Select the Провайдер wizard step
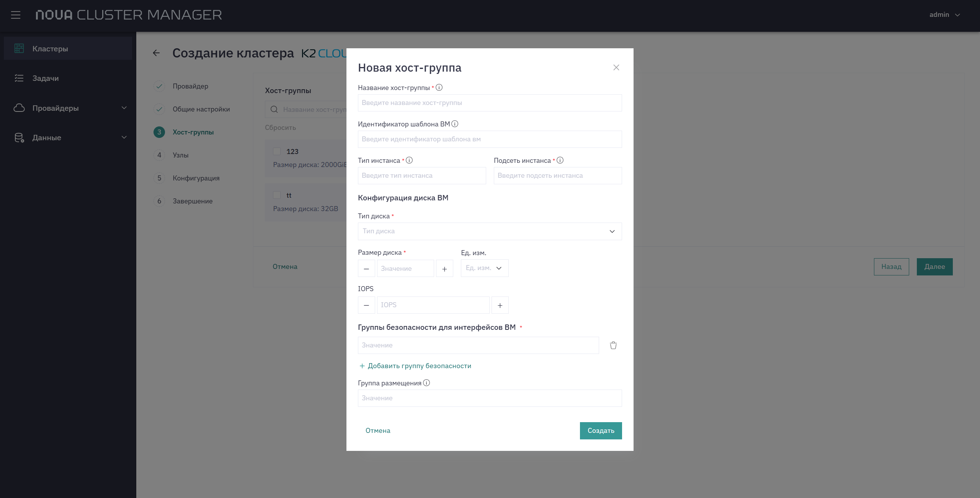 coord(190,86)
